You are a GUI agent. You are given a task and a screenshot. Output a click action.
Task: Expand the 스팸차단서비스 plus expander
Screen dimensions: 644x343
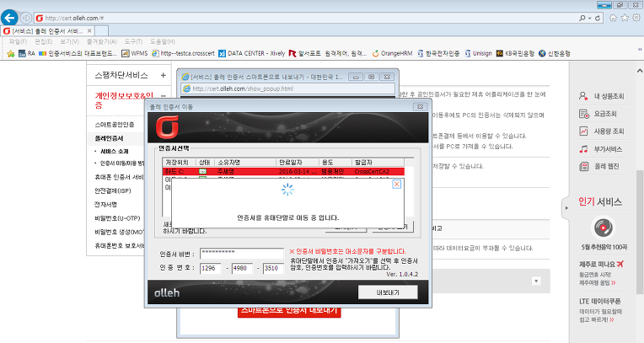point(163,75)
